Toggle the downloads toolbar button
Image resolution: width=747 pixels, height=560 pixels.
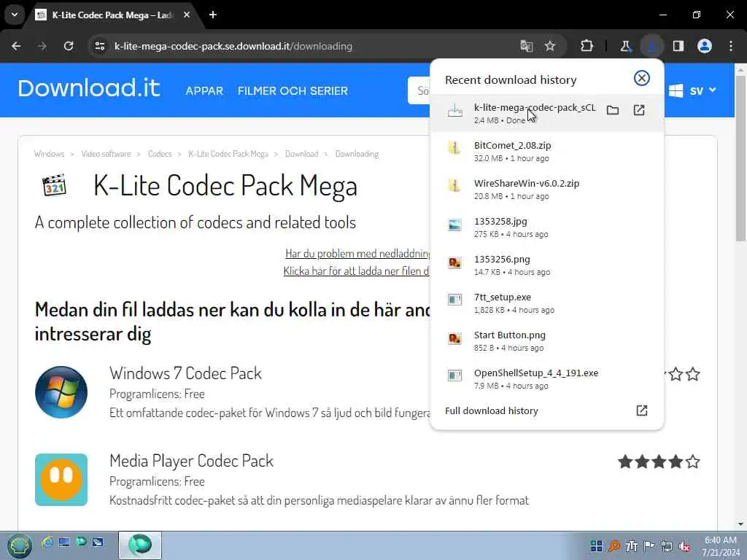[x=651, y=46]
